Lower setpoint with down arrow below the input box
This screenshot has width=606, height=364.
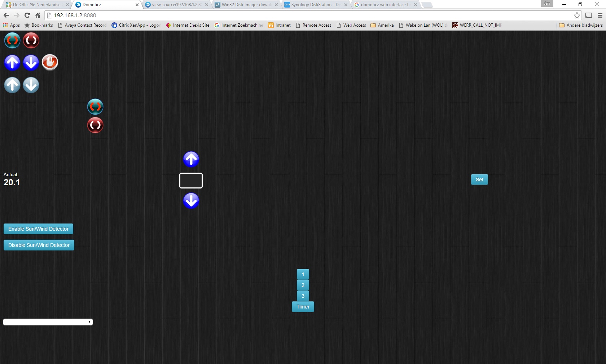coord(191,201)
